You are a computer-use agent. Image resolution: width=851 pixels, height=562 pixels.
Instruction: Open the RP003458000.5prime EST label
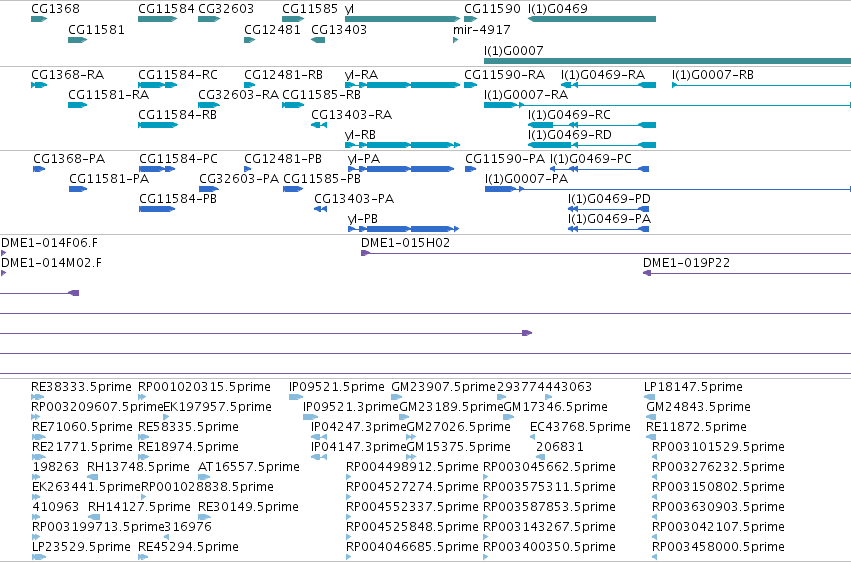(719, 547)
